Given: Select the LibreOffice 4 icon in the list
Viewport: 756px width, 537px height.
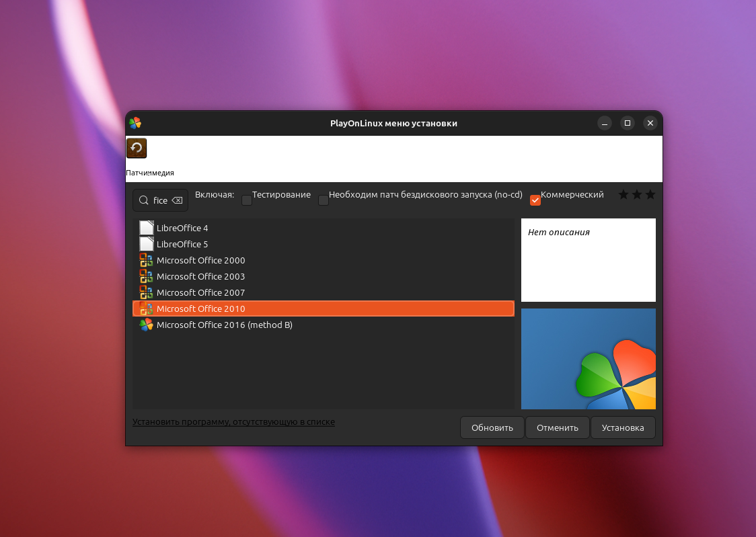Looking at the screenshot, I should [146, 228].
